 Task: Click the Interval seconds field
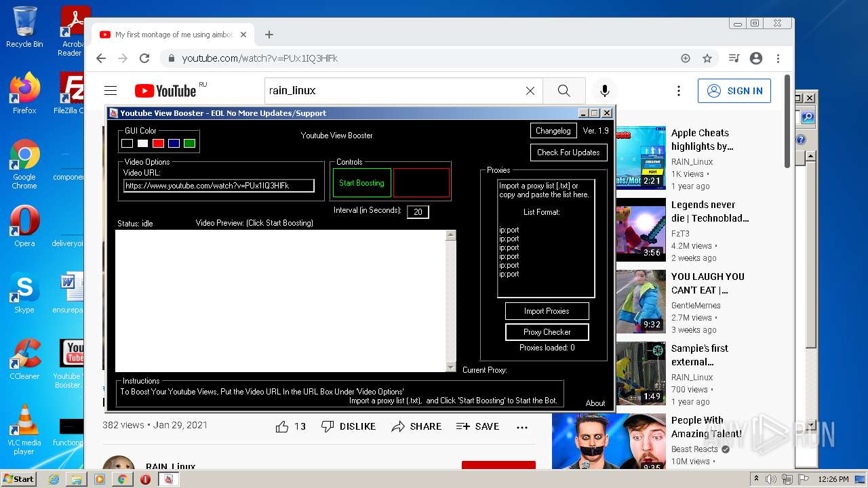pos(418,212)
